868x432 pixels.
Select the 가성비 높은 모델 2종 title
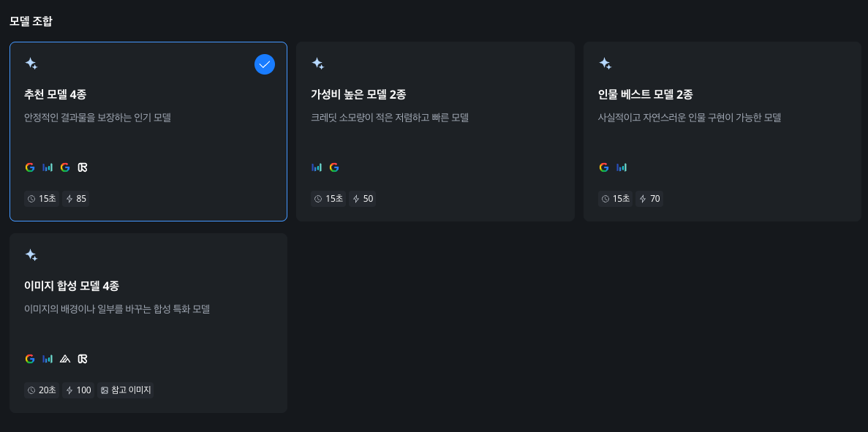pyautogui.click(x=358, y=94)
